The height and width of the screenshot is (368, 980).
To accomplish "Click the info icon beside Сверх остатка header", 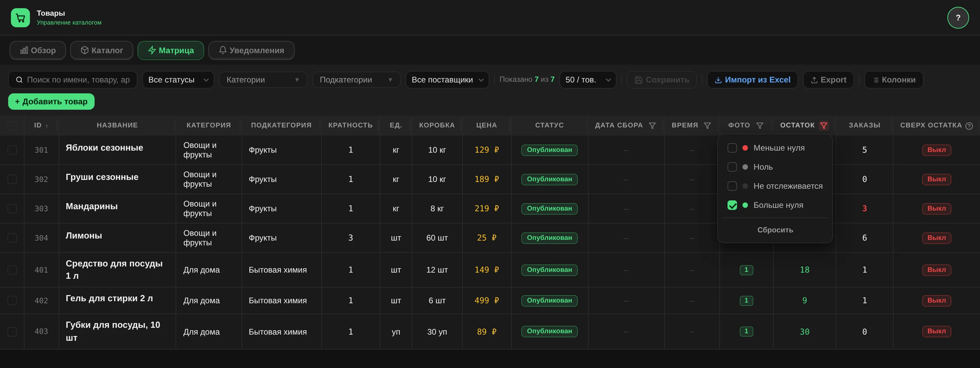I will (x=969, y=126).
